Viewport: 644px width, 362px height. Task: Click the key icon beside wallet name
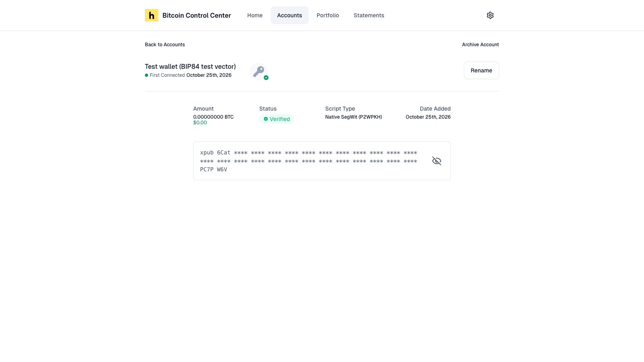(259, 72)
